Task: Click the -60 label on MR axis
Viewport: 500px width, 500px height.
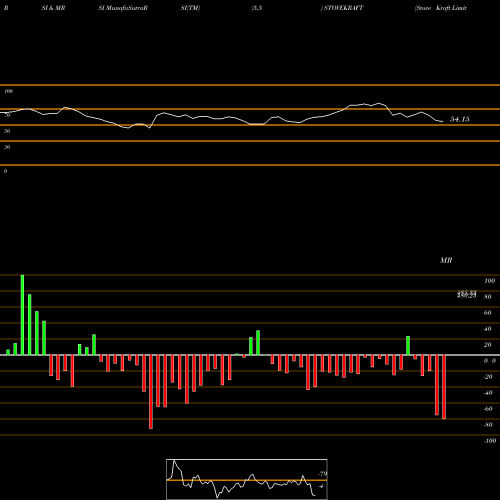Action: 488,409
